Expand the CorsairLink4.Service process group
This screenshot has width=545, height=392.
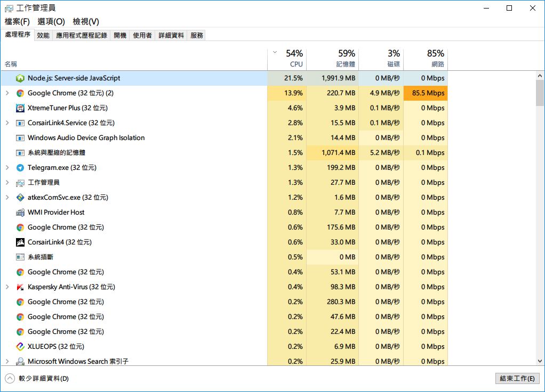(x=7, y=123)
